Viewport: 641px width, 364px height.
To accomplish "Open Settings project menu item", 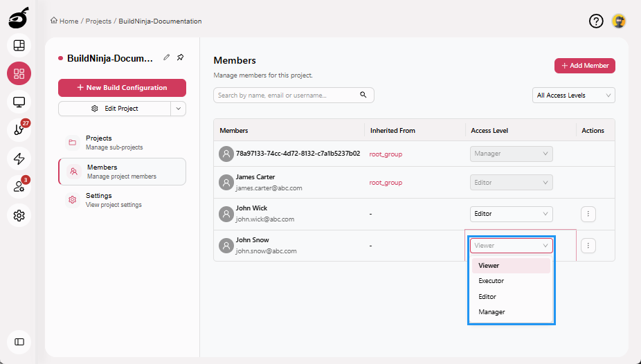I will (122, 200).
